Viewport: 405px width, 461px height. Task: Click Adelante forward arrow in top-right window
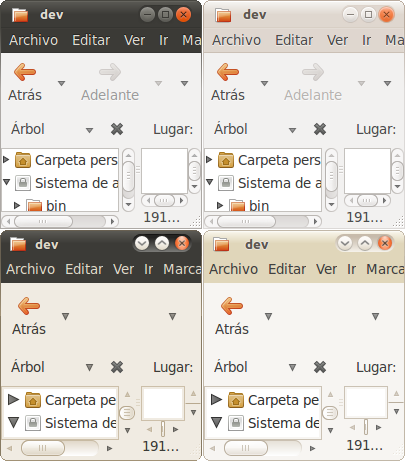(313, 72)
